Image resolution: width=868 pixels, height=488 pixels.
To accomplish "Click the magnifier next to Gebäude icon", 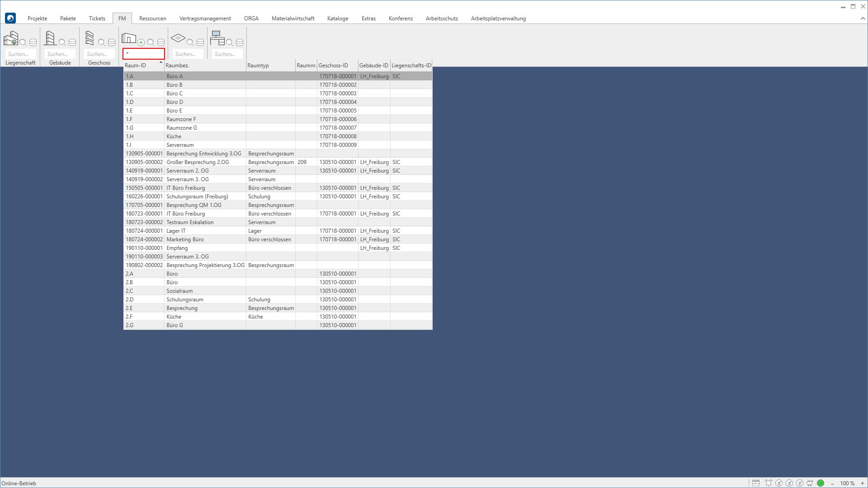I will coord(62,42).
